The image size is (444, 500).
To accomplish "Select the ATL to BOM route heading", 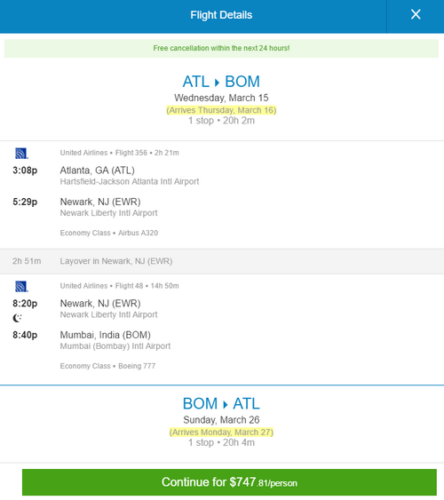I will pyautogui.click(x=221, y=82).
